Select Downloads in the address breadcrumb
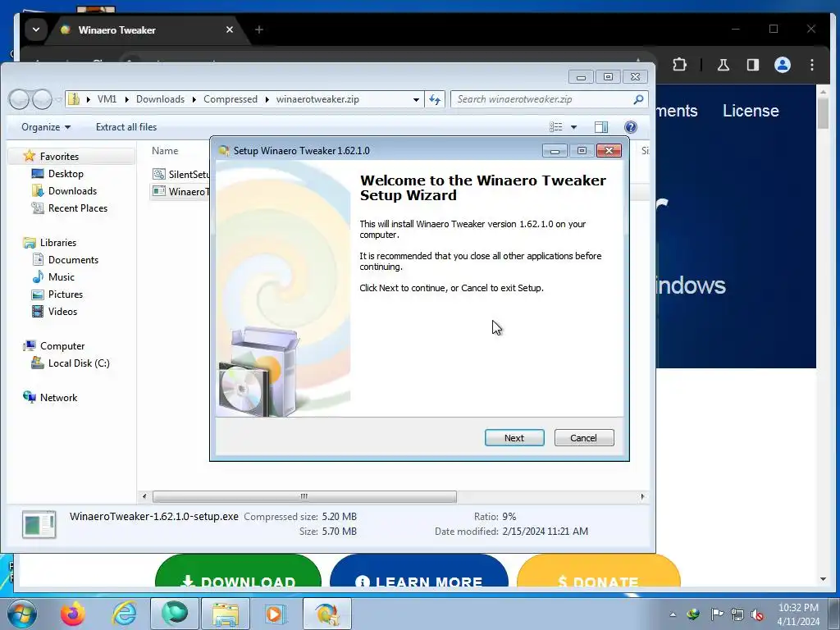 160,99
